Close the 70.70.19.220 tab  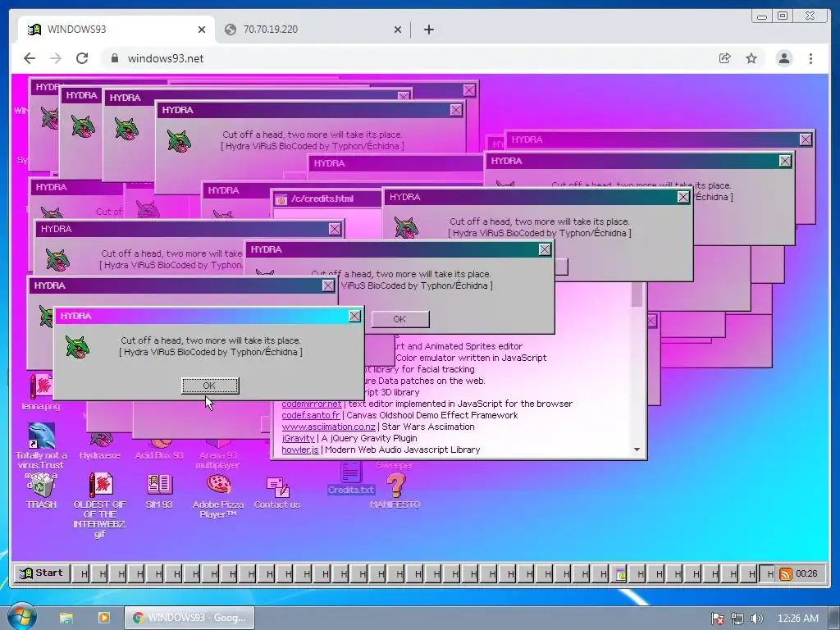coord(398,30)
